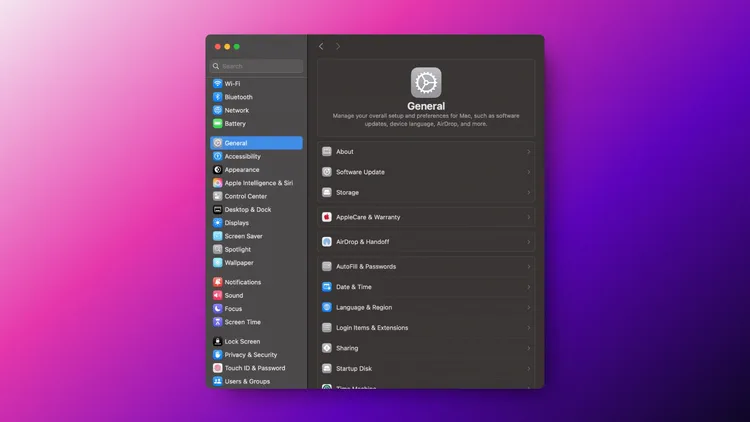Expand Software Update via its chevron
The image size is (750, 422).
click(x=529, y=172)
